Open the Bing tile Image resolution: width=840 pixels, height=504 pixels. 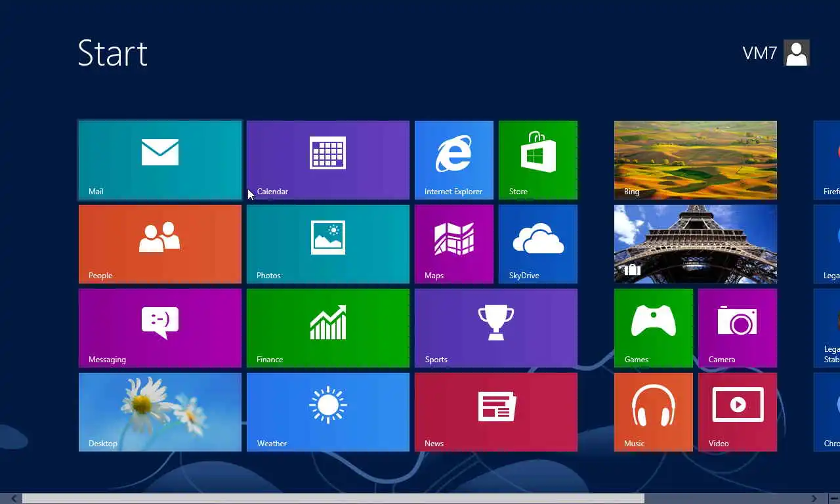click(696, 160)
